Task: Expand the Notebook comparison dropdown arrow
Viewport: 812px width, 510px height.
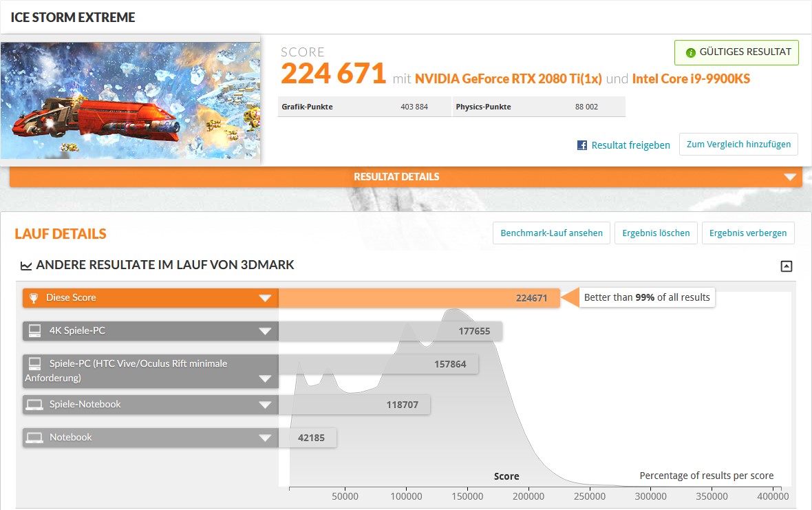Action: (x=265, y=438)
